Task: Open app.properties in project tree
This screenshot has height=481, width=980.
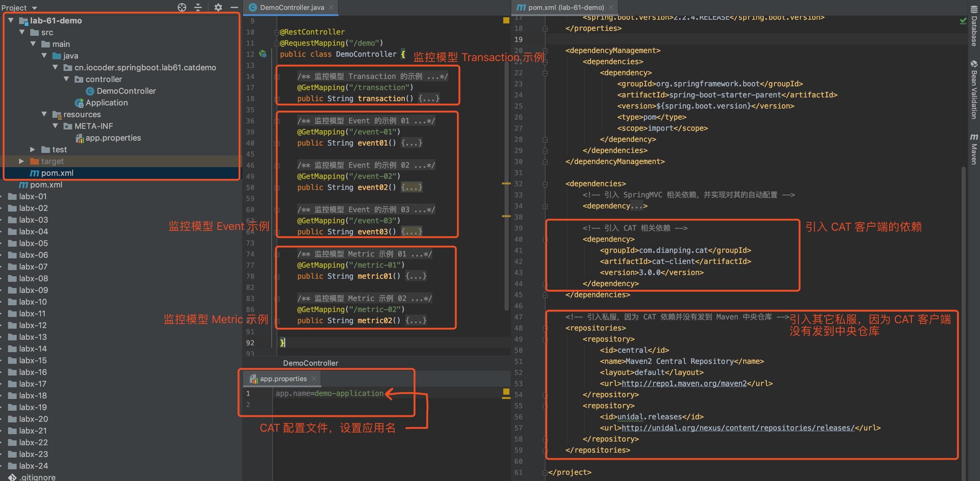Action: pos(108,138)
